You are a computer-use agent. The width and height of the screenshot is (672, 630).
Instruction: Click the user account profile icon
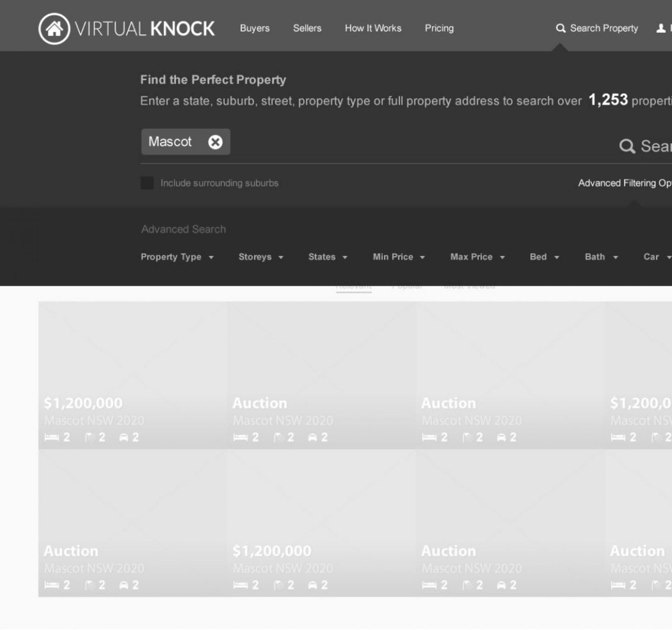[x=661, y=28]
